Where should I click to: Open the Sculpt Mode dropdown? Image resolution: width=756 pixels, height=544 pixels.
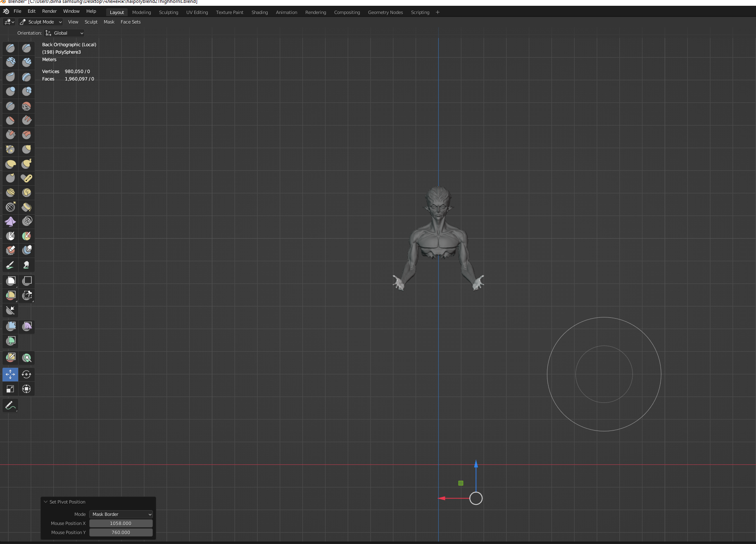tap(41, 22)
